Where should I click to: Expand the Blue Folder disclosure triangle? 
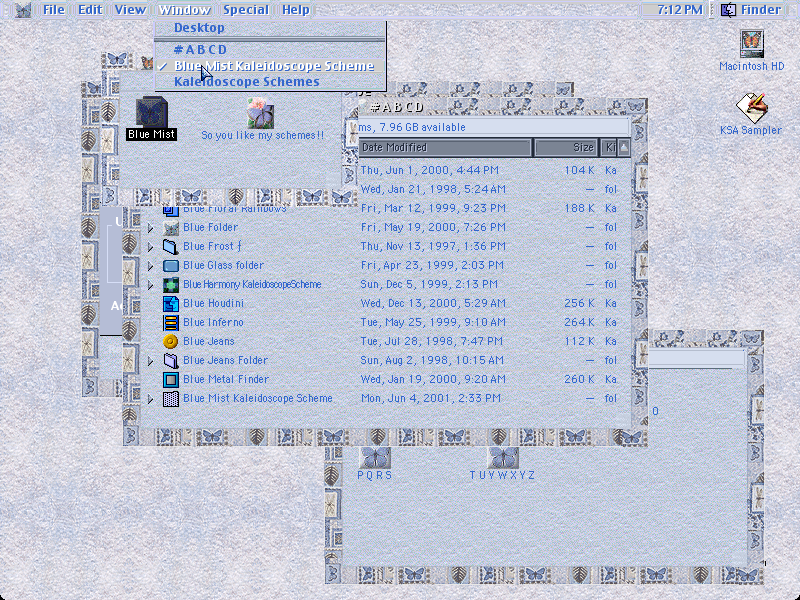tap(151, 228)
